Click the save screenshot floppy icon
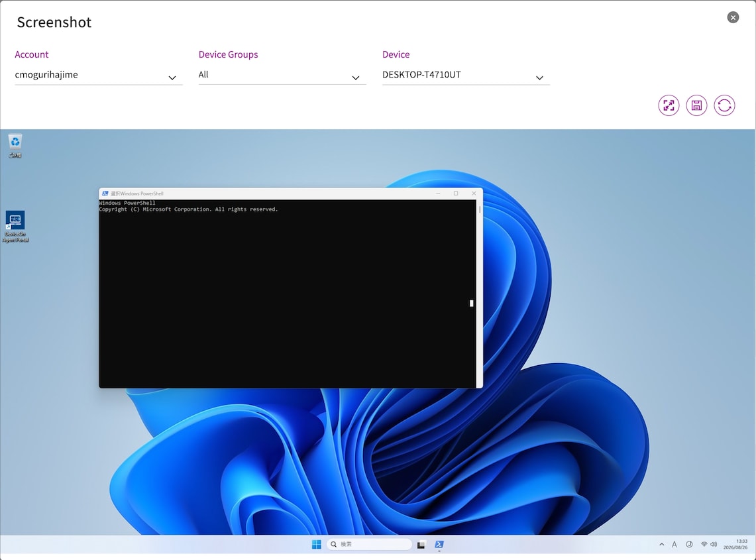756x560 pixels. pos(696,105)
